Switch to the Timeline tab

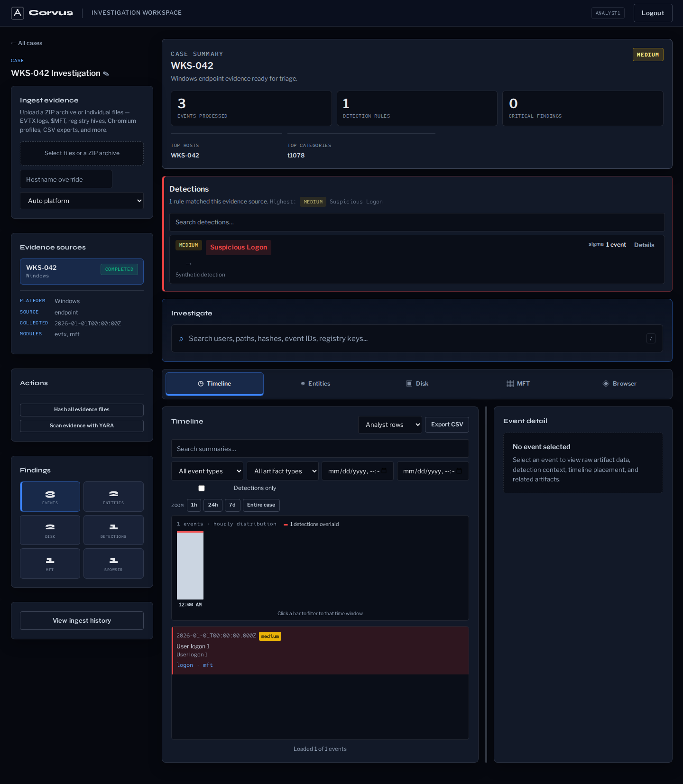[214, 384]
